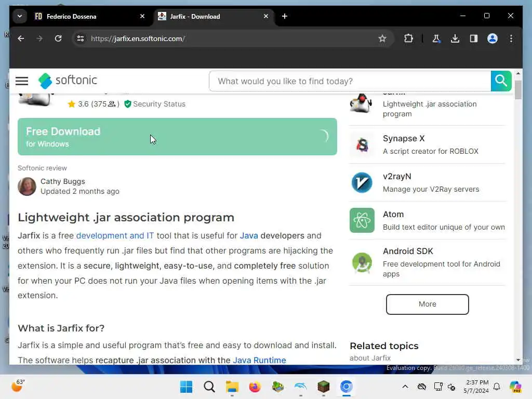The height and width of the screenshot is (399, 532).
Task: Open the Java Runtime link
Action: (260, 360)
